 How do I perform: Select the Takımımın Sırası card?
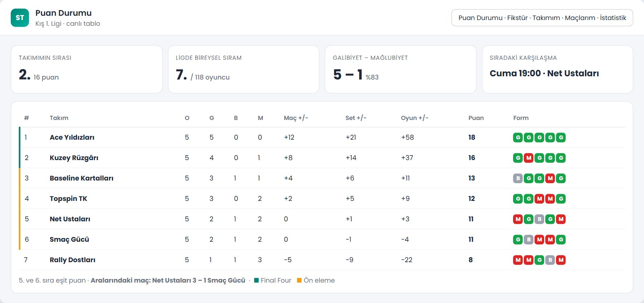(87, 69)
